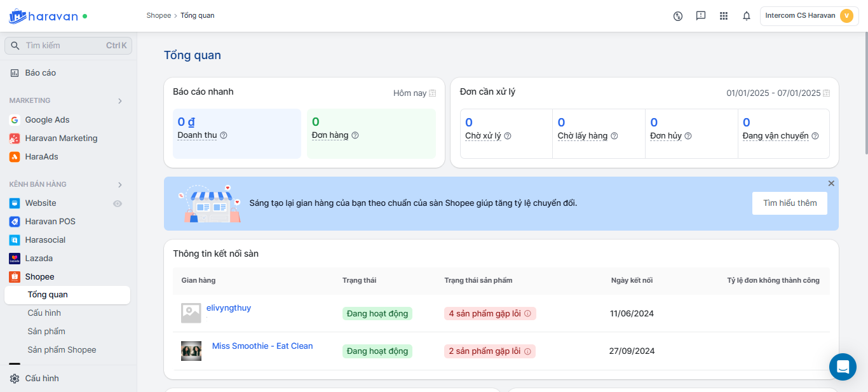Expand the KÊNH BÁN HÀNG section chevron

(120, 185)
